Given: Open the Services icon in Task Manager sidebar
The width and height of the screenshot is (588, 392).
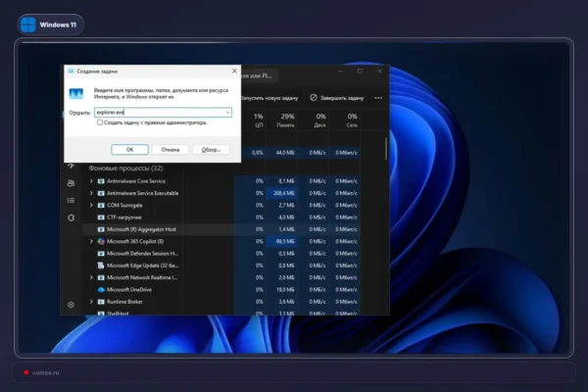Looking at the screenshot, I should [x=71, y=218].
